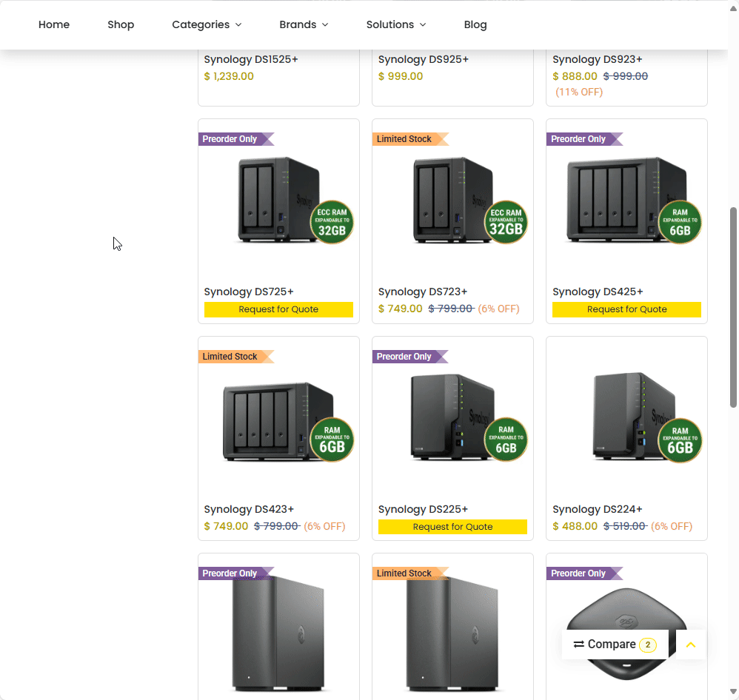This screenshot has height=700, width=739.
Task: Click the RAM 6GB badge on DS423+
Action: (x=332, y=440)
